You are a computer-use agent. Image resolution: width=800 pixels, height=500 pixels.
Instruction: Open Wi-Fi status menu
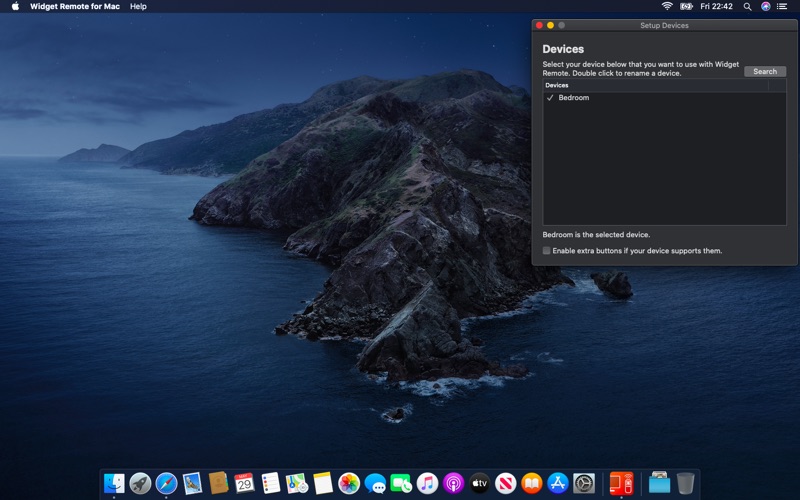click(667, 6)
